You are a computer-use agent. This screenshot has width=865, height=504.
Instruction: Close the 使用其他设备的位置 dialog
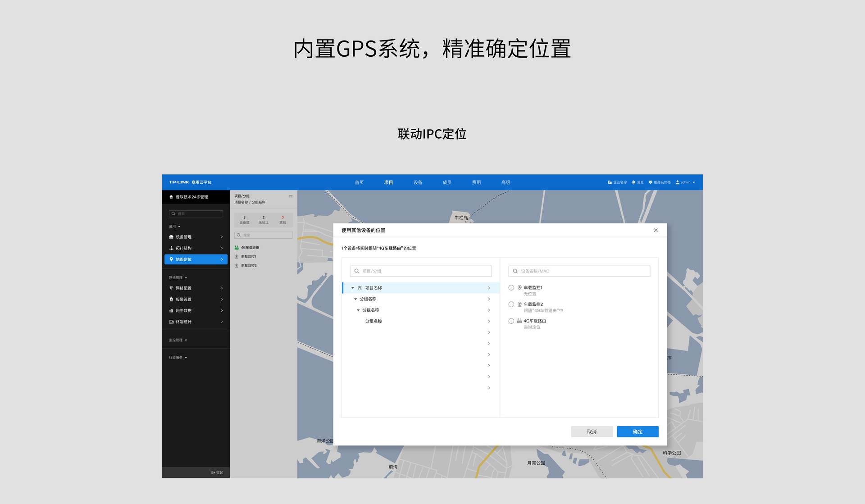[x=656, y=230]
